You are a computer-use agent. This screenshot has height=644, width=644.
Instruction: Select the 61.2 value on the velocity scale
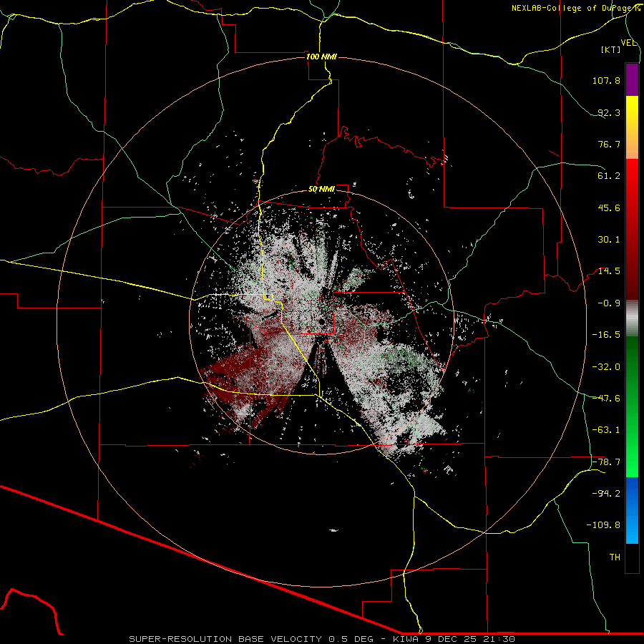click(609, 176)
